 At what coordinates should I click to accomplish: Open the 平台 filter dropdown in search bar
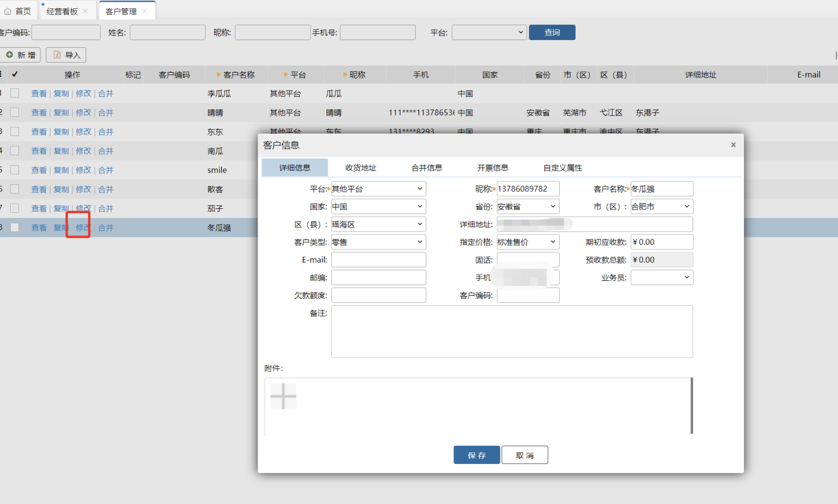[489, 32]
